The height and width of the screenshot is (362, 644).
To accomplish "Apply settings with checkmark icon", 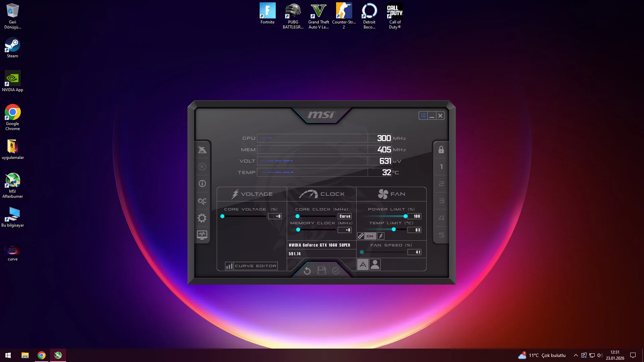I will (336, 271).
